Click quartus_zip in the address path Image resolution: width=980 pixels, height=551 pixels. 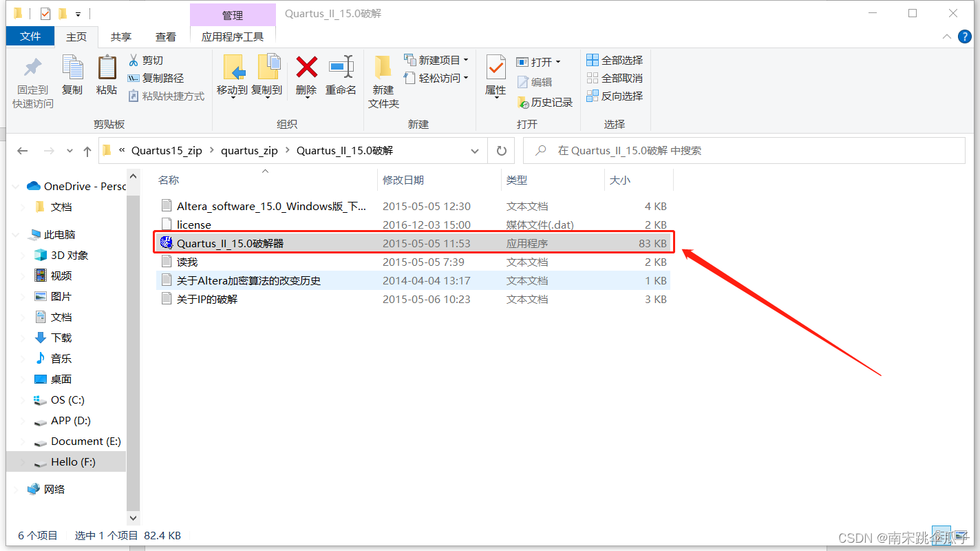coord(249,151)
